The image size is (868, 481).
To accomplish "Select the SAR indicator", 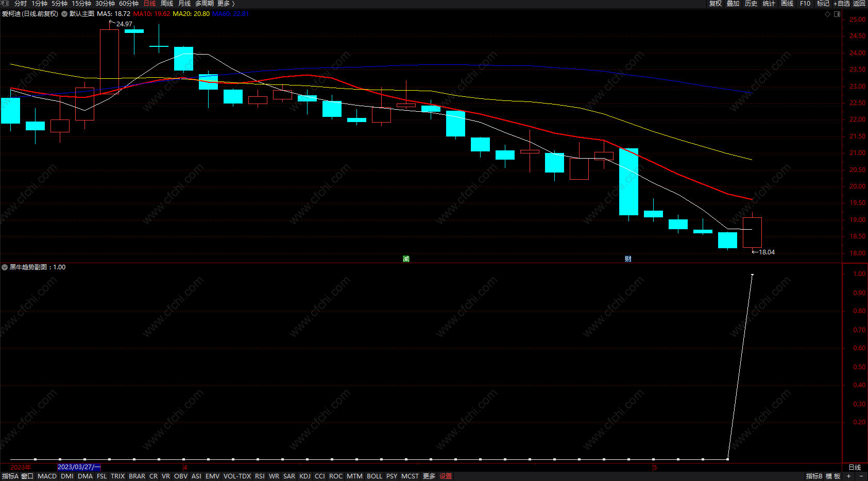I will [290, 476].
